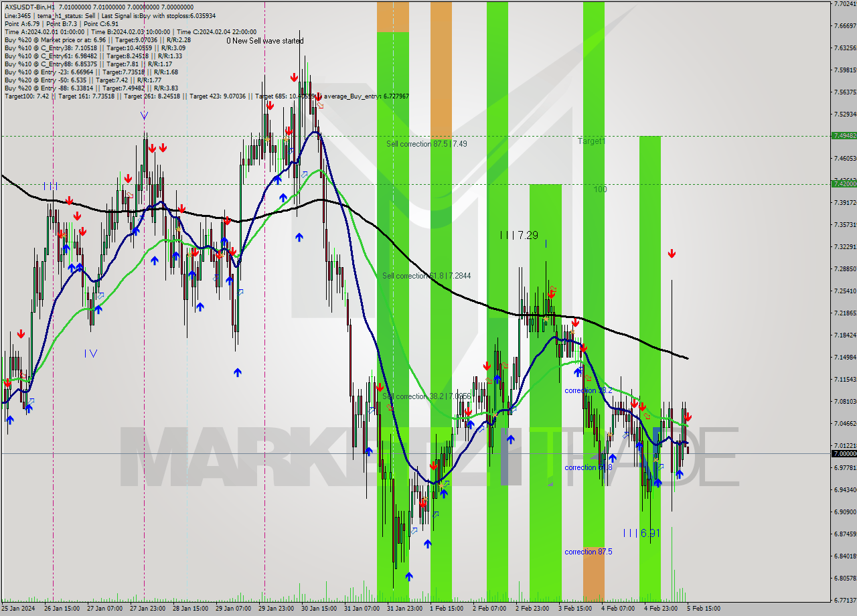Click the '2 Feb 23:00' time axis label
This screenshot has height=616, width=857.
click(x=532, y=609)
